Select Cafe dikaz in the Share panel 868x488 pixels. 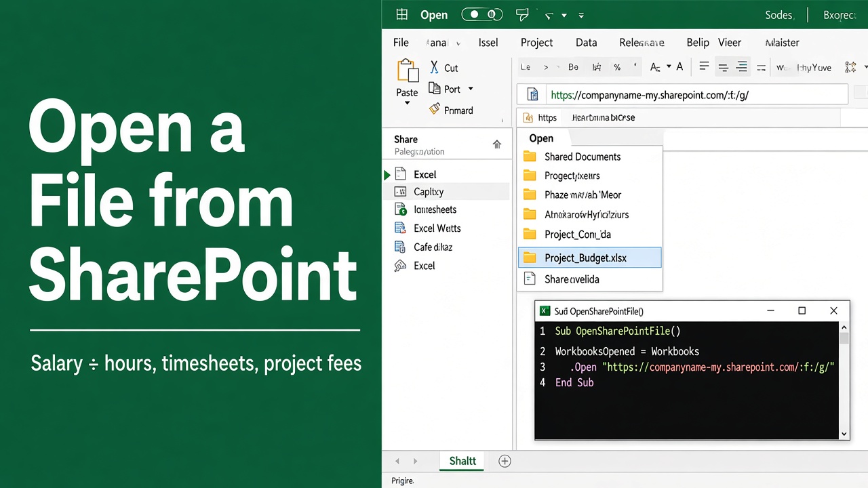433,247
